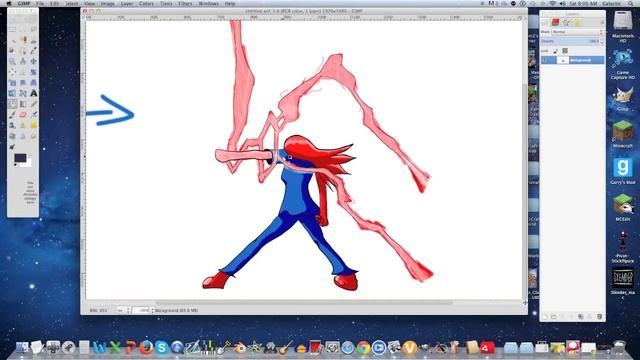Image resolution: width=640 pixels, height=360 pixels.
Task: Toggle lock pixels brush icon
Action: pos(555,51)
